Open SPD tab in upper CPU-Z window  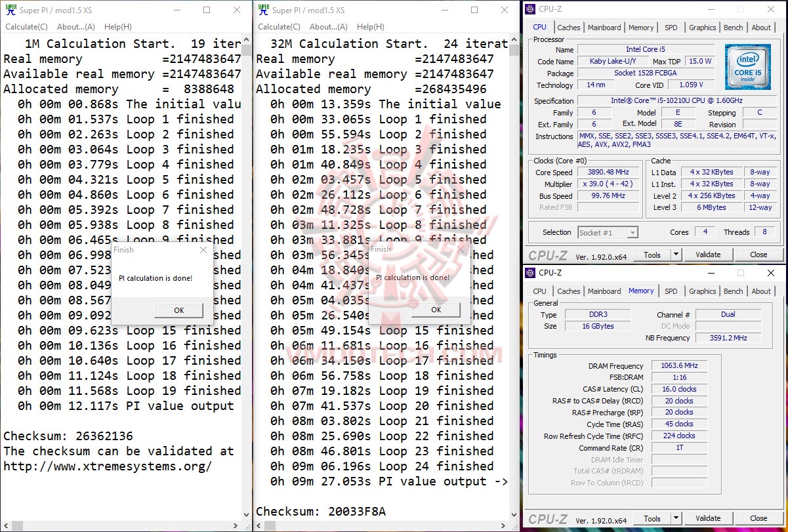coord(671,28)
